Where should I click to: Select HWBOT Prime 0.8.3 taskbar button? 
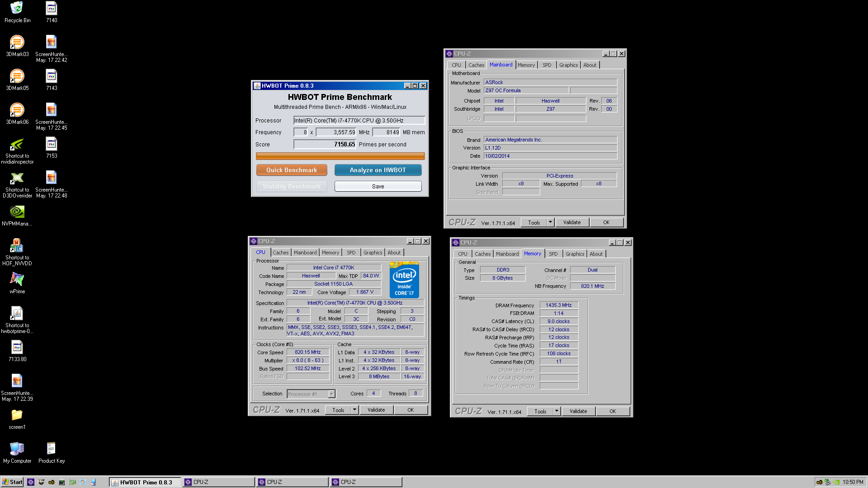pyautogui.click(x=145, y=482)
